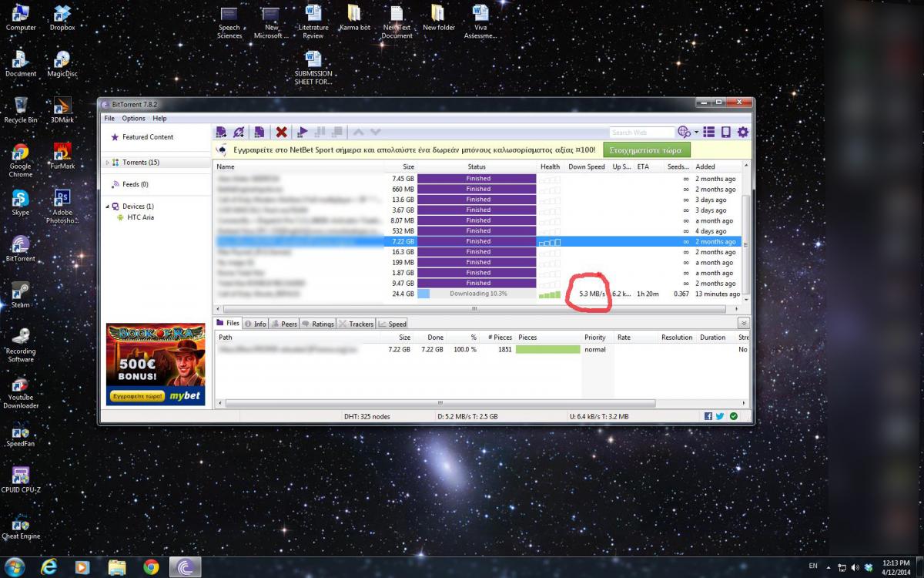Open the File menu
924x578 pixels.
click(109, 118)
